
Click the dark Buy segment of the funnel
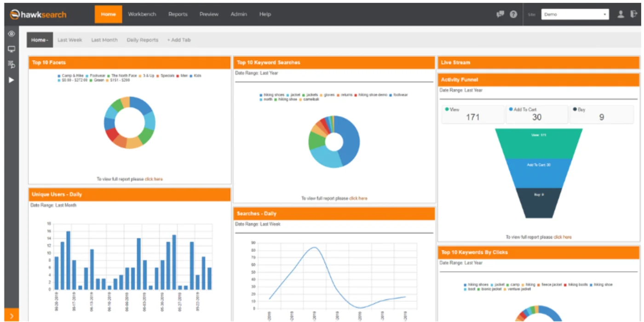(539, 202)
